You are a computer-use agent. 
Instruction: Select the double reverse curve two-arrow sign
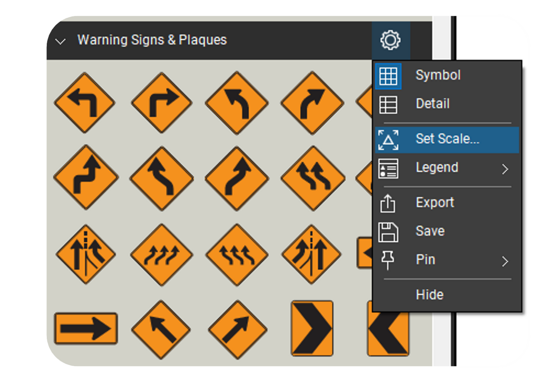313,178
